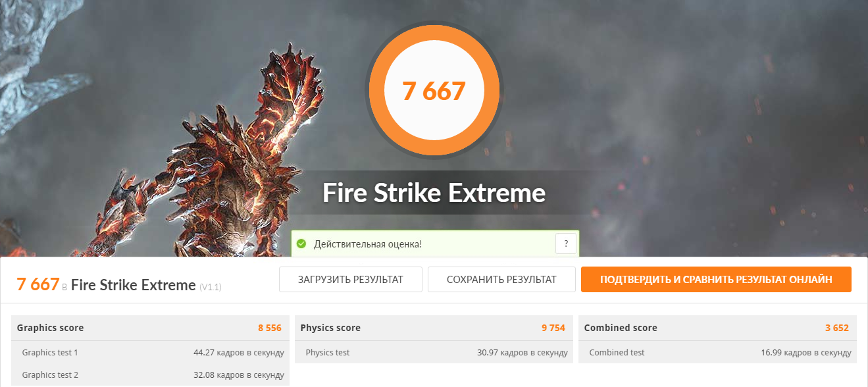
Task: Click the Graphics score value 8 556
Action: pyautogui.click(x=270, y=328)
